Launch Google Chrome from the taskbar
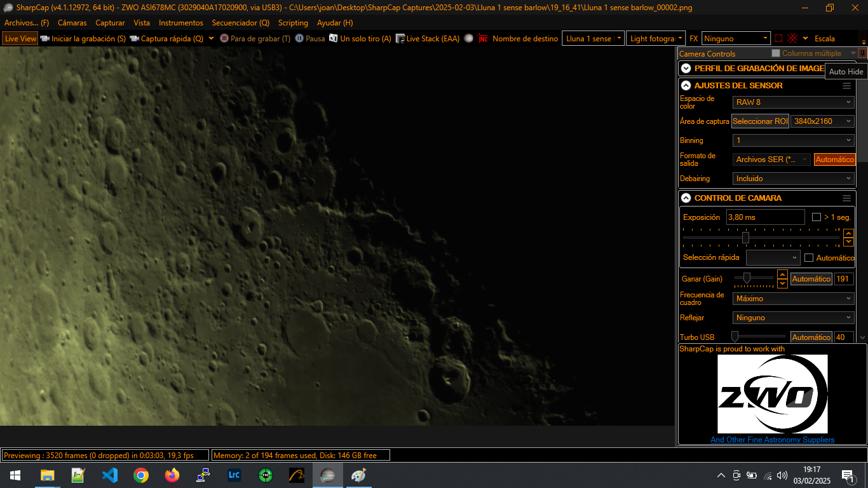Screen dimensions: 868x488 point(141,475)
